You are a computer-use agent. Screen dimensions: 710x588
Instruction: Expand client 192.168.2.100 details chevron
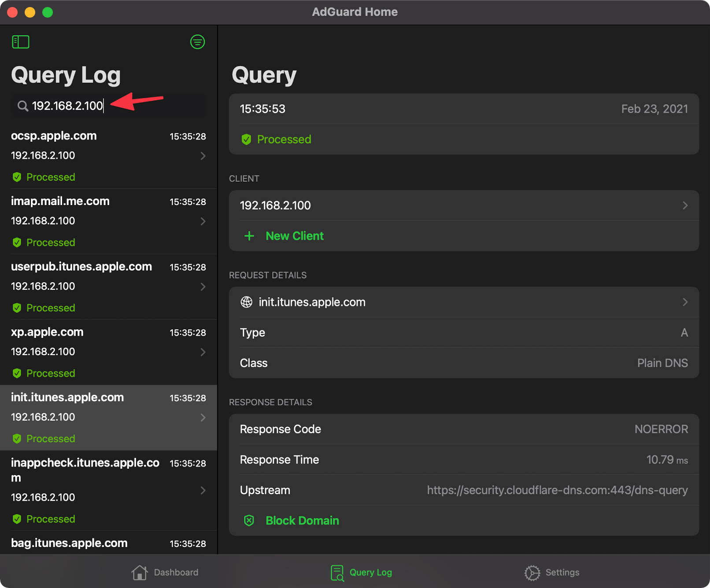[685, 205]
